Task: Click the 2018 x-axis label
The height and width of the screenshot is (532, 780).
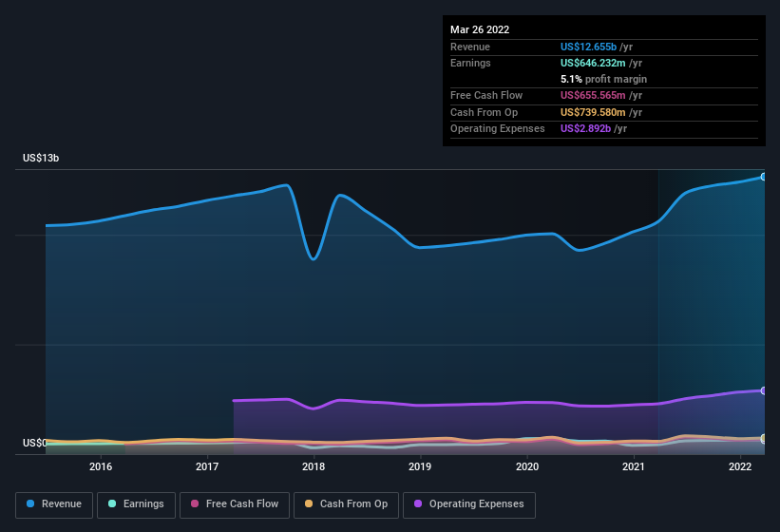Action: (x=314, y=466)
